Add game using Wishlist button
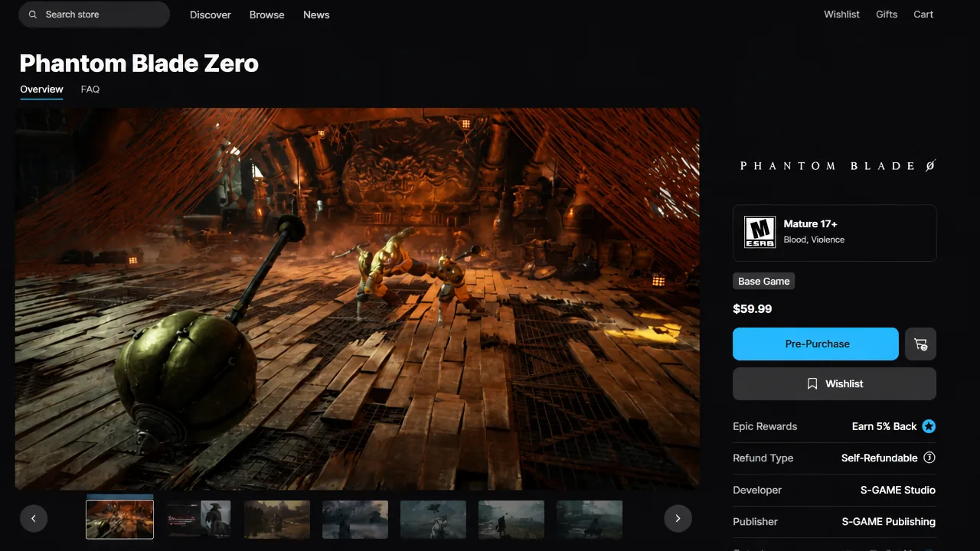 tap(835, 383)
